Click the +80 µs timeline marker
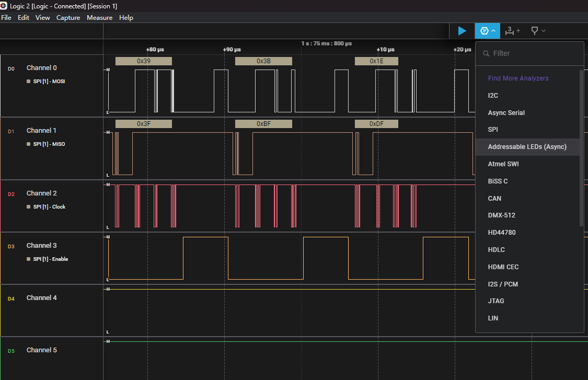 155,50
